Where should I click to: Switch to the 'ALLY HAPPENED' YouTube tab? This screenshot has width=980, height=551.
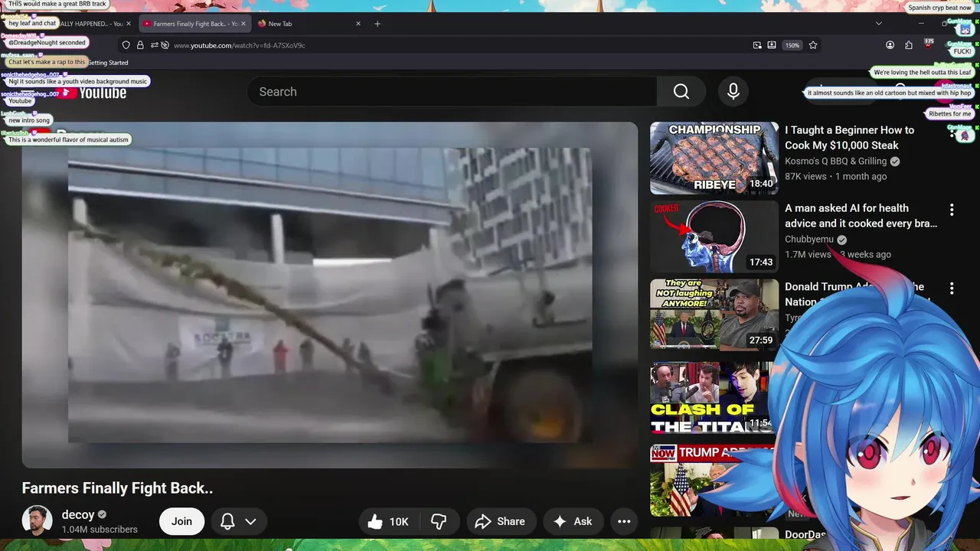[91, 24]
